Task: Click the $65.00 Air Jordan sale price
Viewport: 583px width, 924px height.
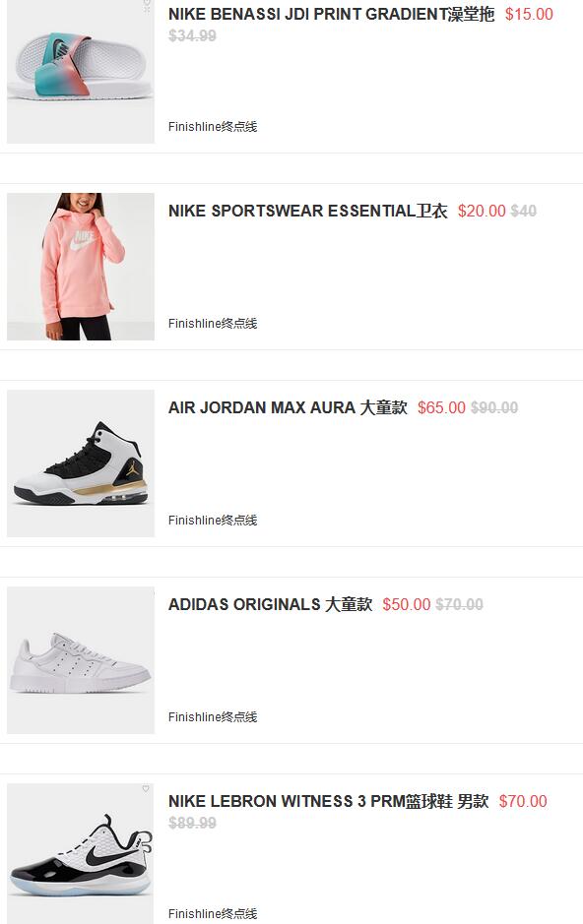Action: click(441, 407)
